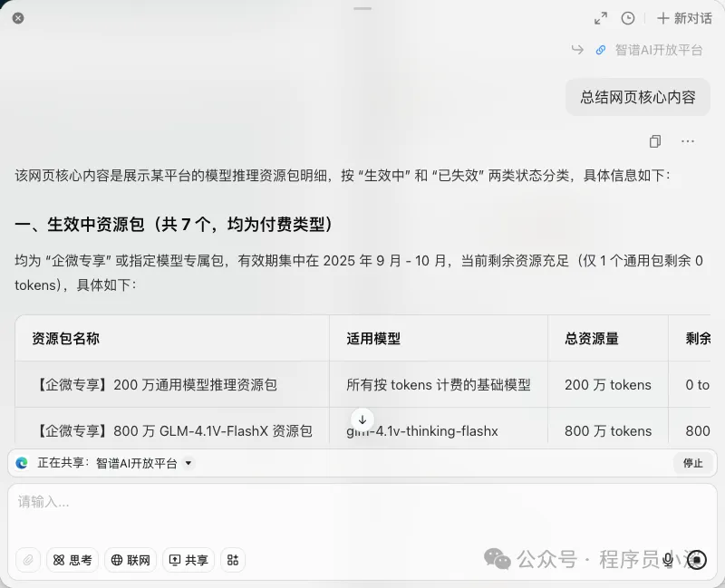Start voice input with the microphone icon
This screenshot has width=725, height=588.
point(668,560)
